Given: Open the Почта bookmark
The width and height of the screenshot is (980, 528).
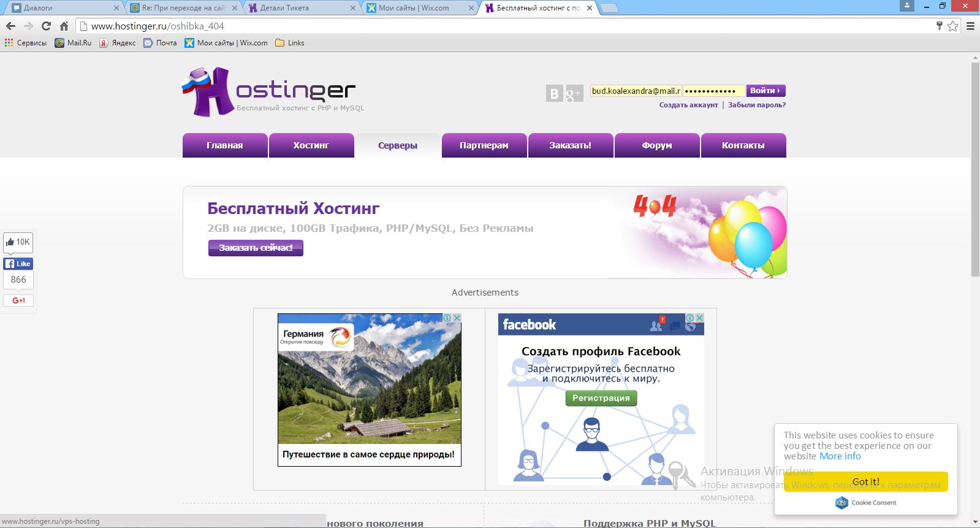Looking at the screenshot, I should tap(160, 43).
